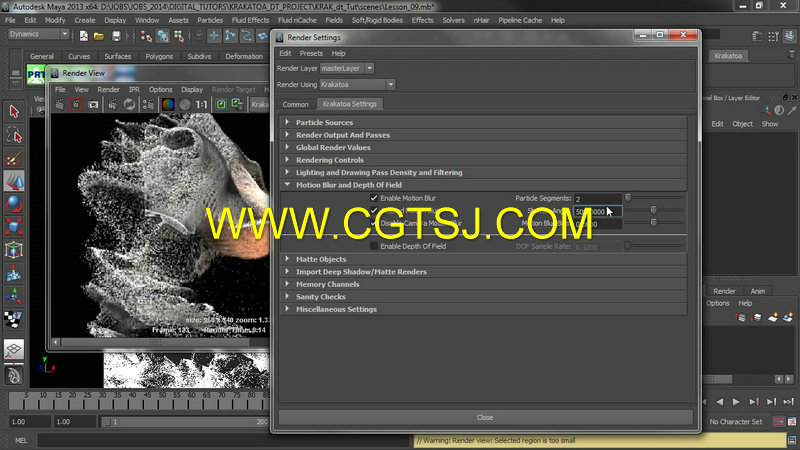Viewport: 800px width, 450px height.
Task: Click the MEL command line input
Action: coord(223,440)
